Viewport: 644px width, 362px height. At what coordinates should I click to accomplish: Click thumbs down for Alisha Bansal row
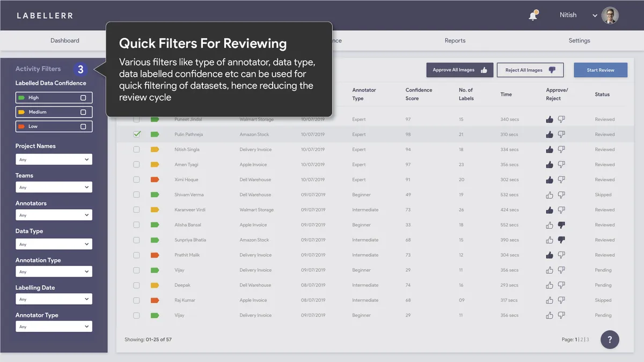pyautogui.click(x=561, y=225)
